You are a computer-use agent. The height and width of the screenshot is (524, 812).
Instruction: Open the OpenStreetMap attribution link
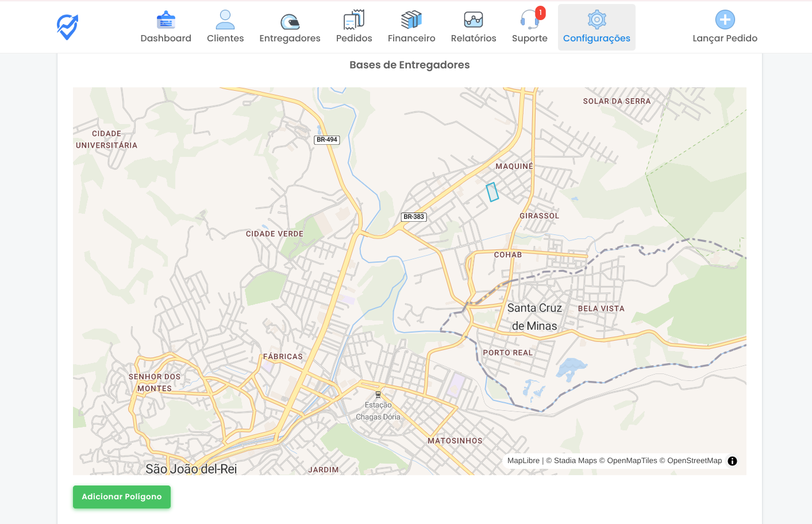[694, 461]
